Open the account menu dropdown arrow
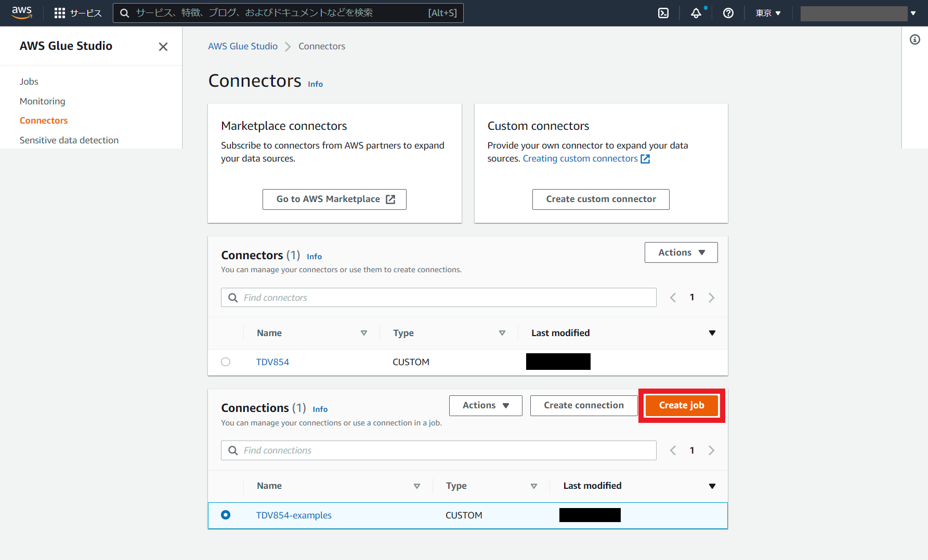 point(913,14)
